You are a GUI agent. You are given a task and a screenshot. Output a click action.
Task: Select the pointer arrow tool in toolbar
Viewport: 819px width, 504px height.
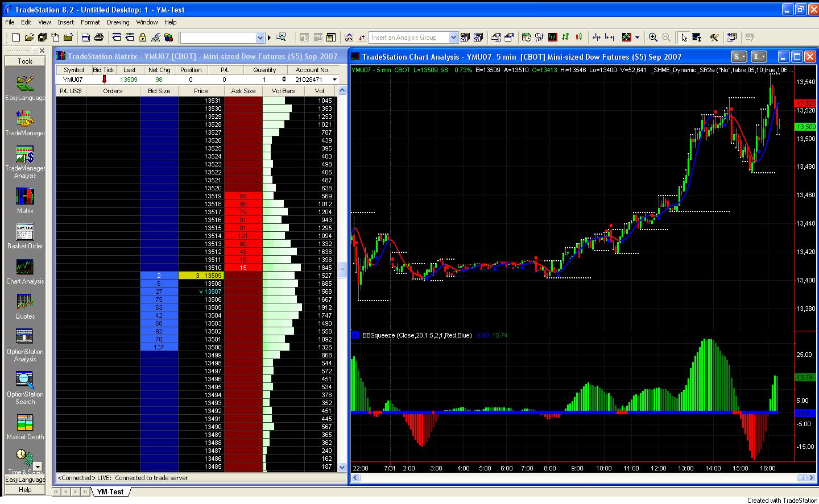tap(684, 38)
